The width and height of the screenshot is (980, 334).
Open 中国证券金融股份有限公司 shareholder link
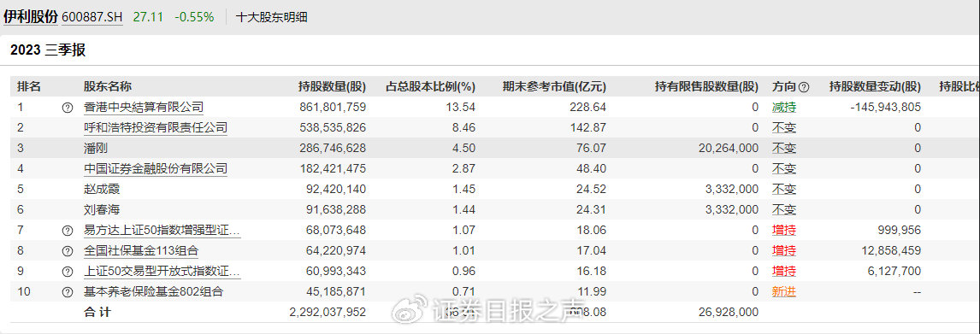[x=155, y=168]
